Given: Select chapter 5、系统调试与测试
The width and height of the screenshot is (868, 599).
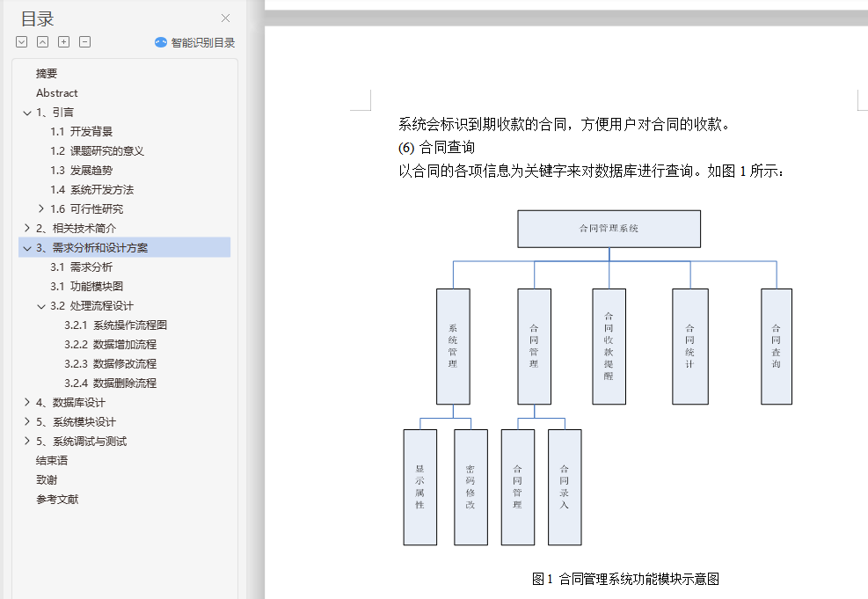Looking at the screenshot, I should [x=82, y=442].
